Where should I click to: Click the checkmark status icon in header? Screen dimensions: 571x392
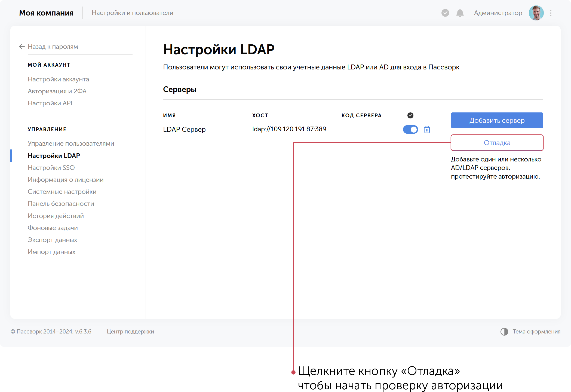445,13
